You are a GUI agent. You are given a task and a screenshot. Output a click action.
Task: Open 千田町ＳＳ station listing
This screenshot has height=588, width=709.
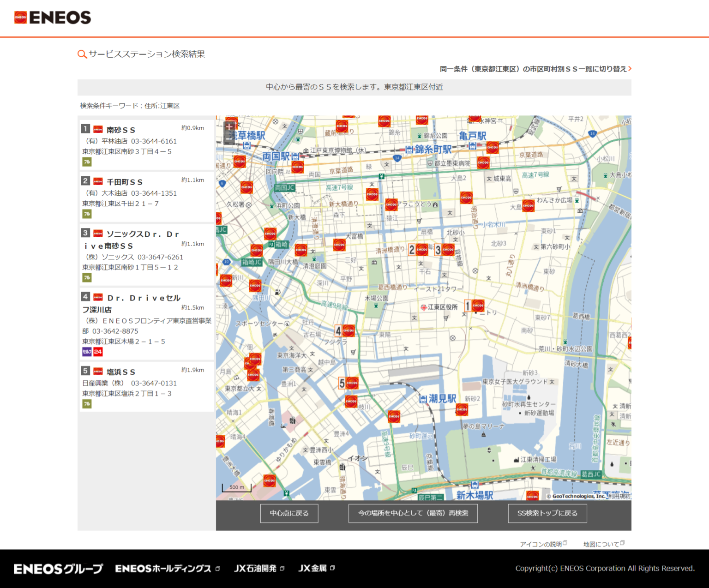tap(125, 182)
